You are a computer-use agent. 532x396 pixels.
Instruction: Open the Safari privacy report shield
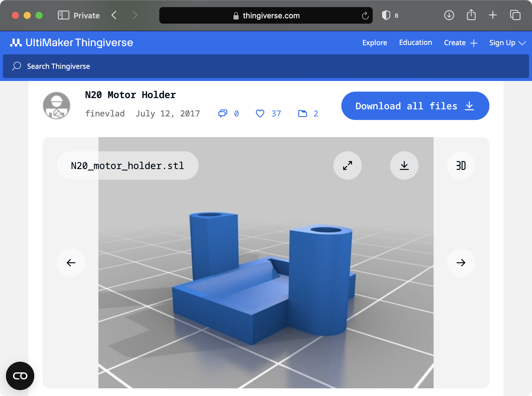point(386,15)
